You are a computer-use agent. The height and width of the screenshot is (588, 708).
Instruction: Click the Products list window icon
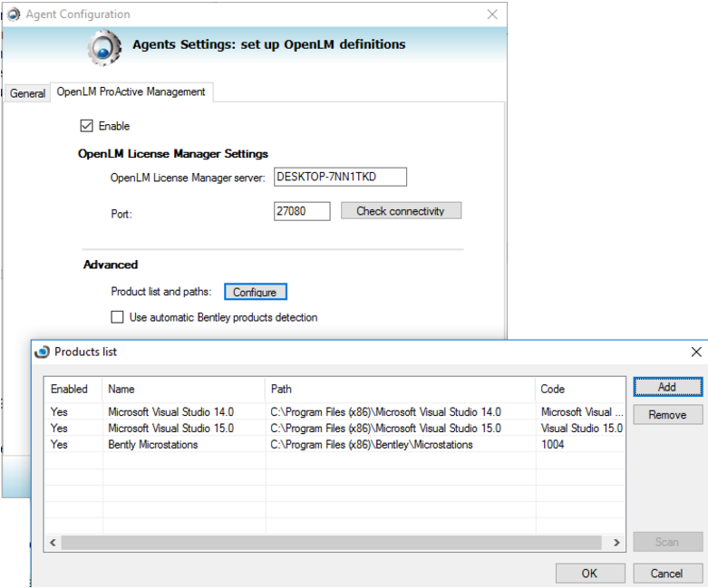[42, 352]
